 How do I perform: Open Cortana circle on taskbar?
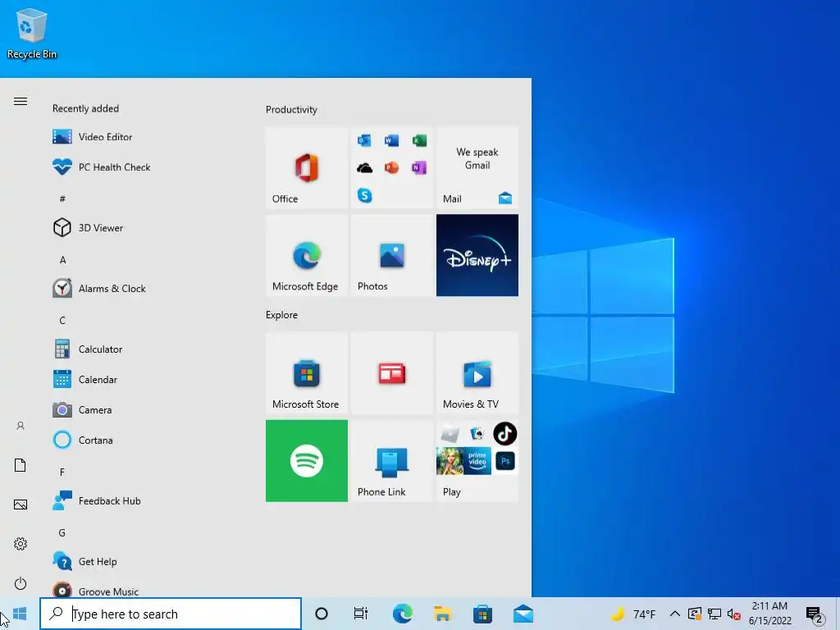click(x=322, y=614)
